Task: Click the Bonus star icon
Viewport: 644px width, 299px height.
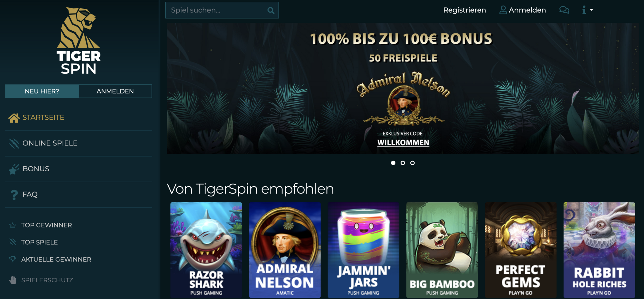Action: coord(14,169)
